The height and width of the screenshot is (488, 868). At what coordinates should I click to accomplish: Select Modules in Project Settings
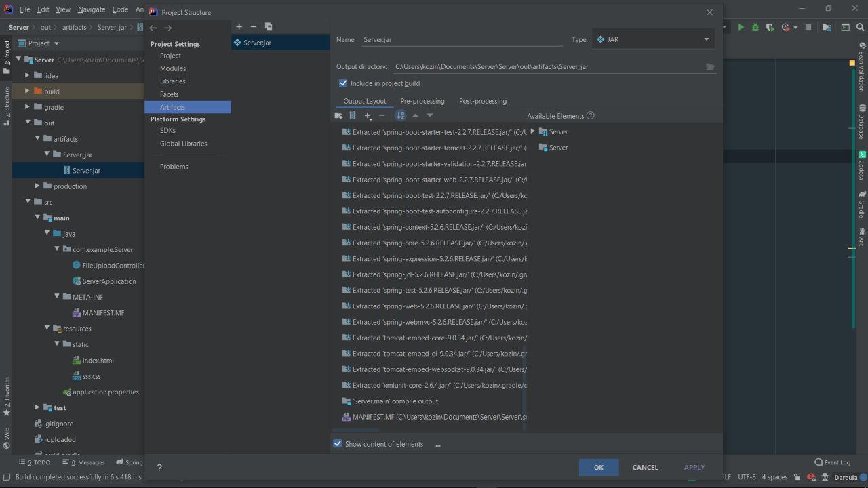(173, 68)
